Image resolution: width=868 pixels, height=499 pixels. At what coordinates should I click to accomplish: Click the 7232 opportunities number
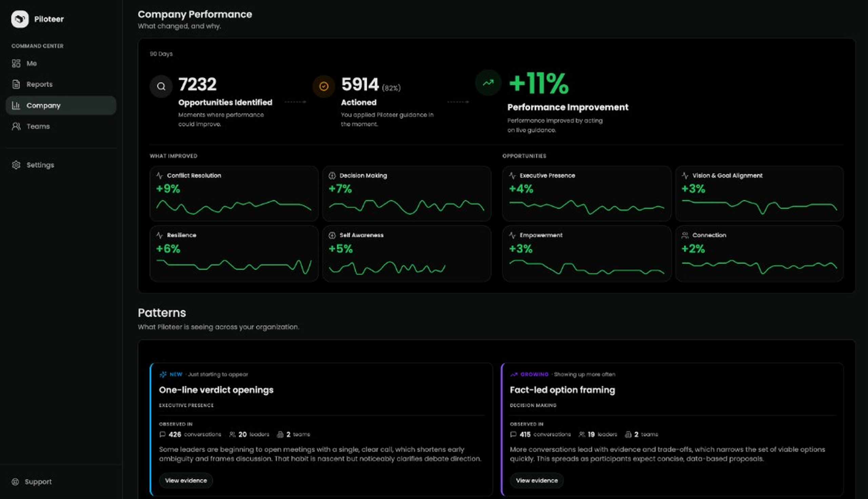coord(198,84)
